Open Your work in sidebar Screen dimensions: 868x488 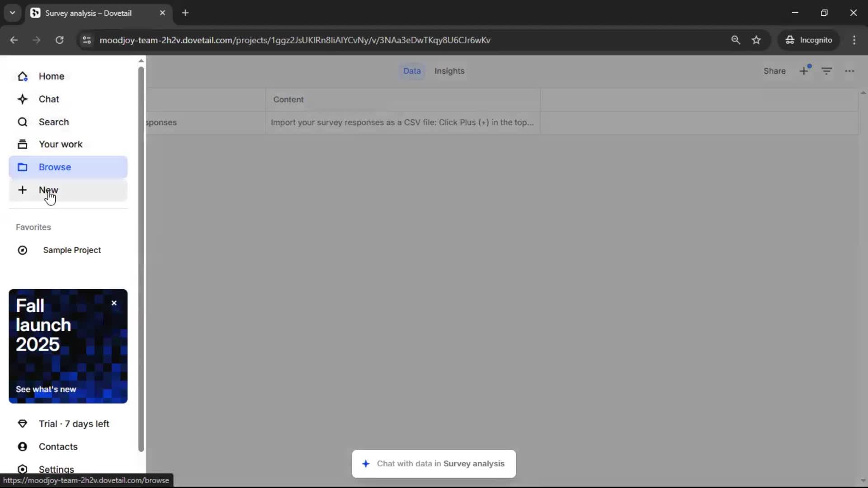[x=60, y=144]
